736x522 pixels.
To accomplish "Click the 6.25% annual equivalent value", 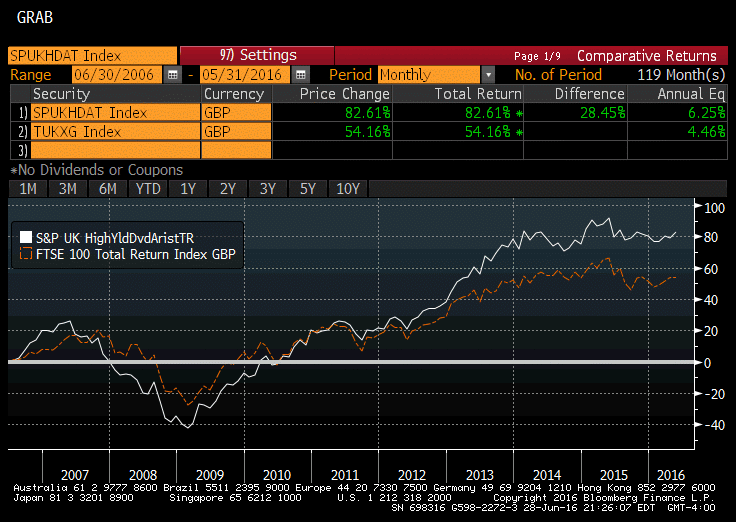I will tap(706, 113).
